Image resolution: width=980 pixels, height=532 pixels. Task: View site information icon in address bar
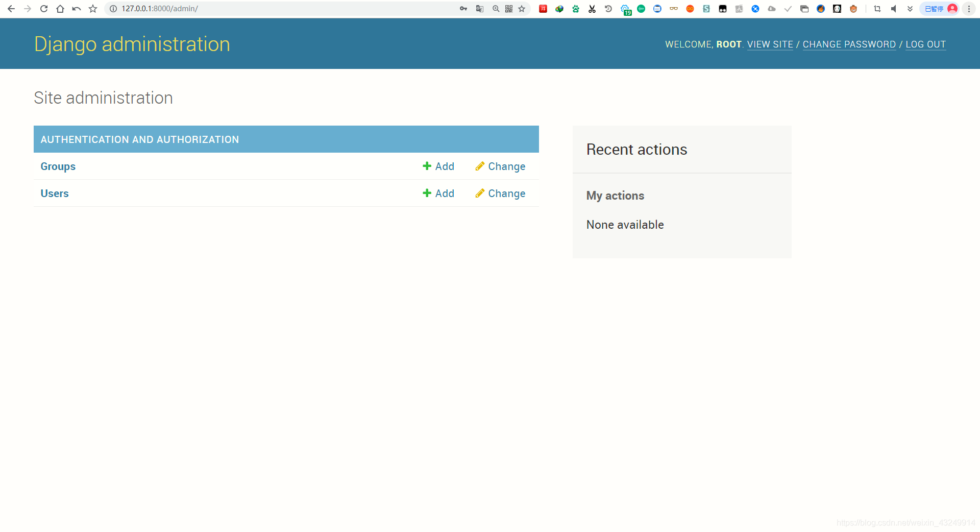click(x=113, y=9)
